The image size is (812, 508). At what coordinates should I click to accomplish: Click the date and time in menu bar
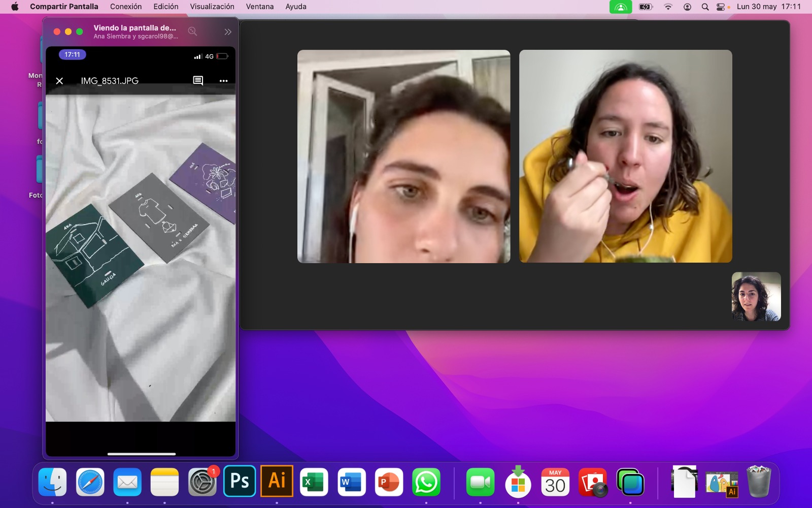click(x=768, y=7)
